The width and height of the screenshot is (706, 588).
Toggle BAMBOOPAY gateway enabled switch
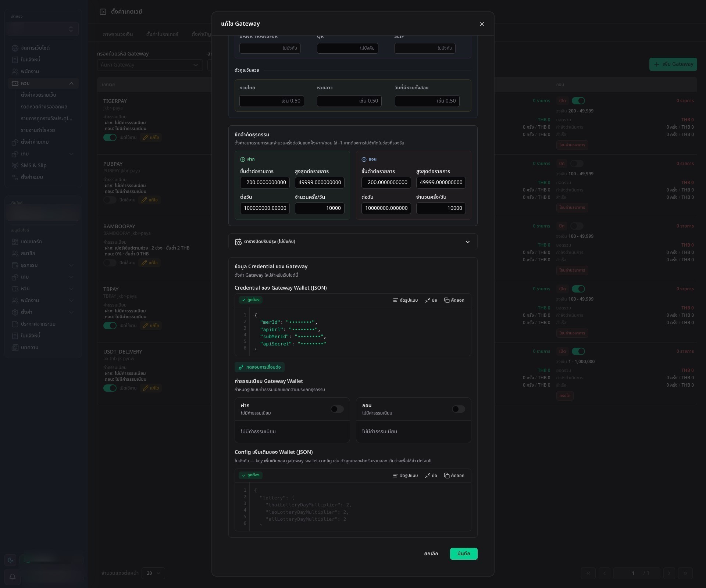pyautogui.click(x=110, y=263)
